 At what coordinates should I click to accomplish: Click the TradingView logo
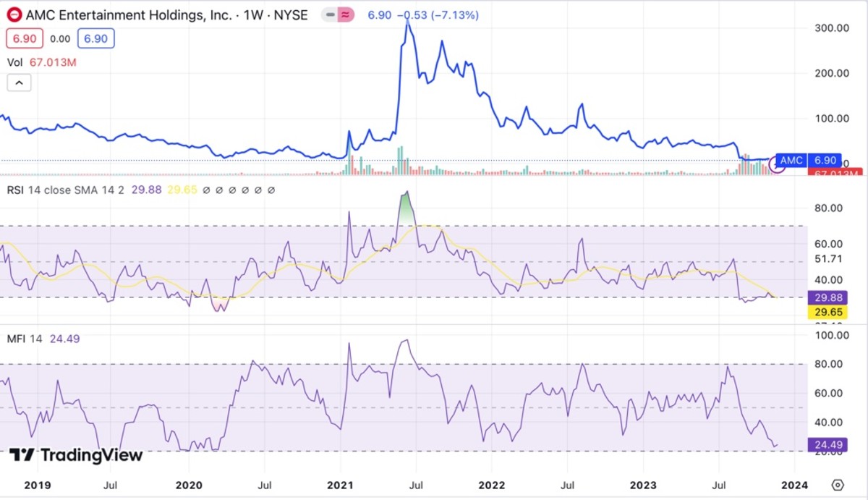tap(76, 455)
